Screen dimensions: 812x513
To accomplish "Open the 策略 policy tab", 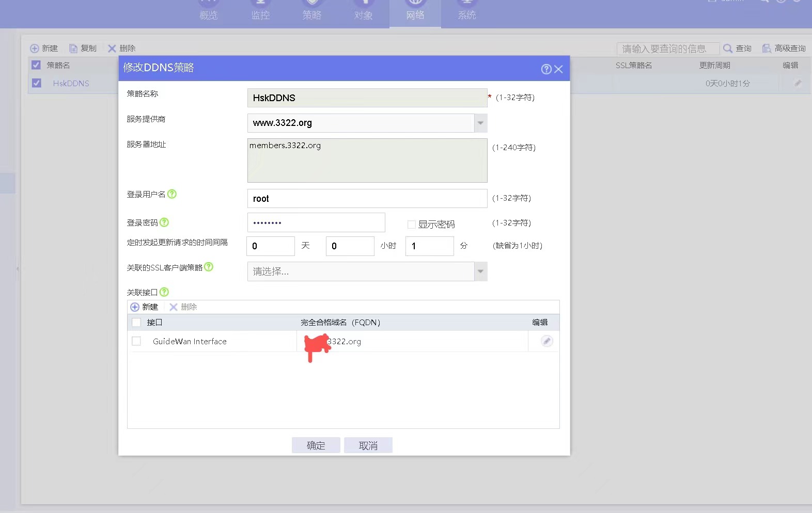I will click(x=312, y=14).
